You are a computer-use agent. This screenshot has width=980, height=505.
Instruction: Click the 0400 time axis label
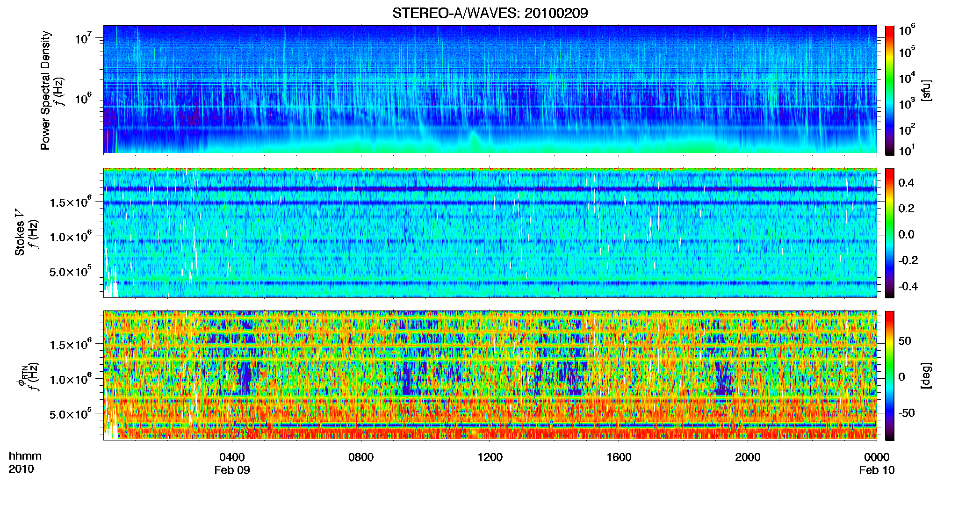(x=232, y=457)
